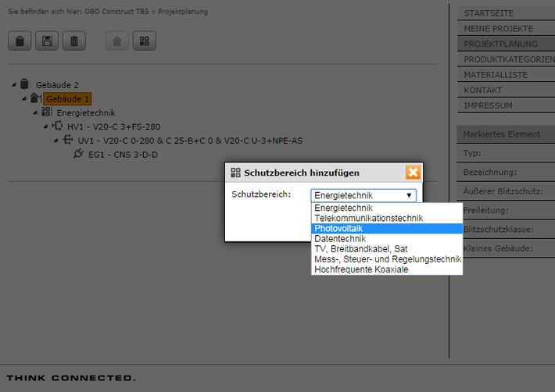Collapse the Energietechnik tree branch
The width and height of the screenshot is (555, 392).
[35, 112]
